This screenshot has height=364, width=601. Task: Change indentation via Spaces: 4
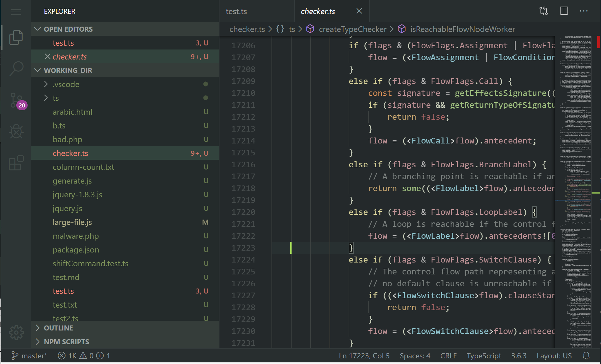[415, 356]
